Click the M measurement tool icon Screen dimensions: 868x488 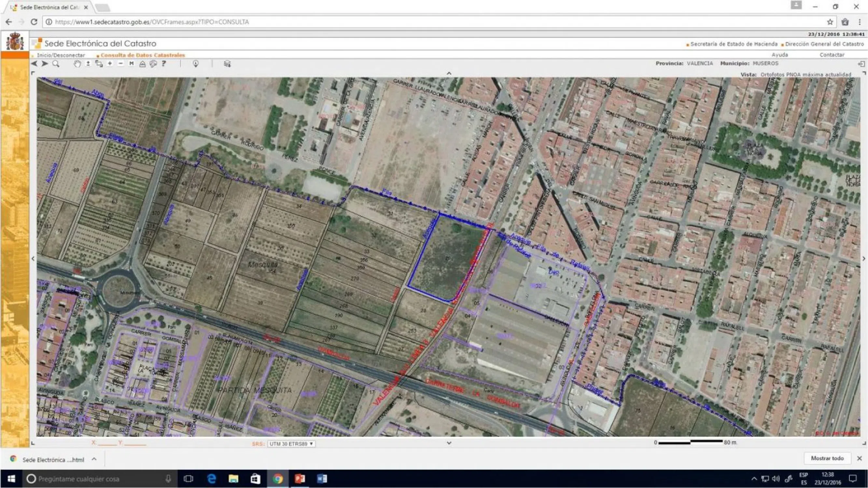tap(132, 63)
